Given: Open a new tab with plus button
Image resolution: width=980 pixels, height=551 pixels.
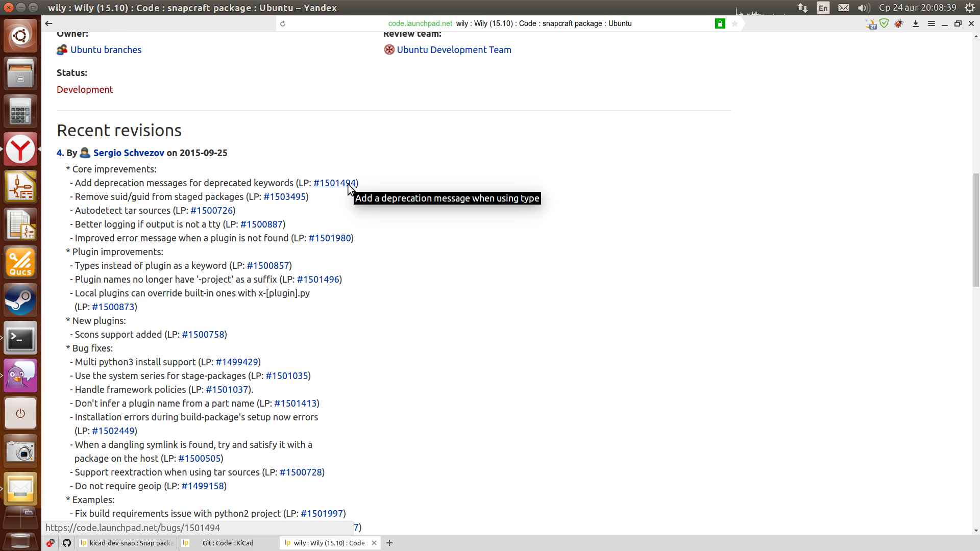Looking at the screenshot, I should coord(389,543).
